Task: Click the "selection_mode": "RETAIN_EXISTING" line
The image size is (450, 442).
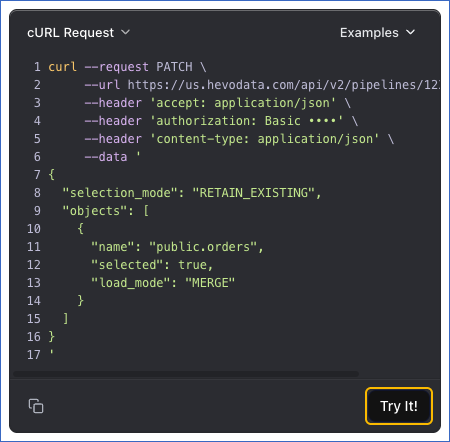Action: [192, 193]
